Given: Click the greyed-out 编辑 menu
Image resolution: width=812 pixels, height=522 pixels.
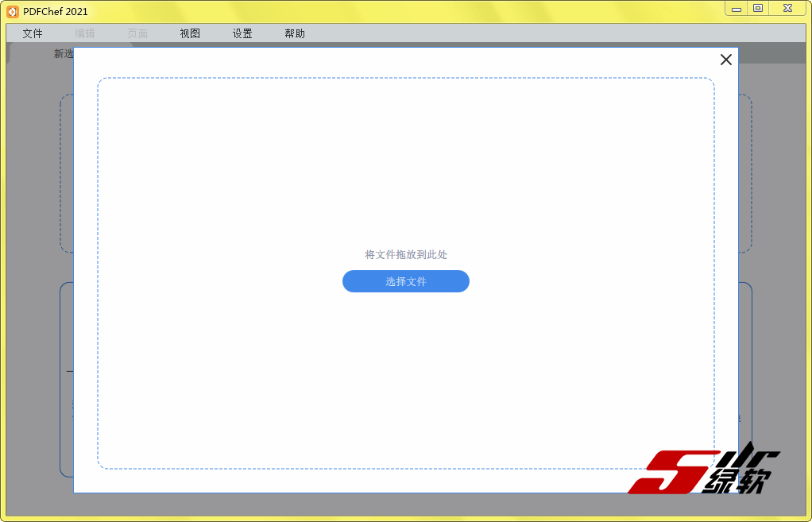Looking at the screenshot, I should (85, 33).
